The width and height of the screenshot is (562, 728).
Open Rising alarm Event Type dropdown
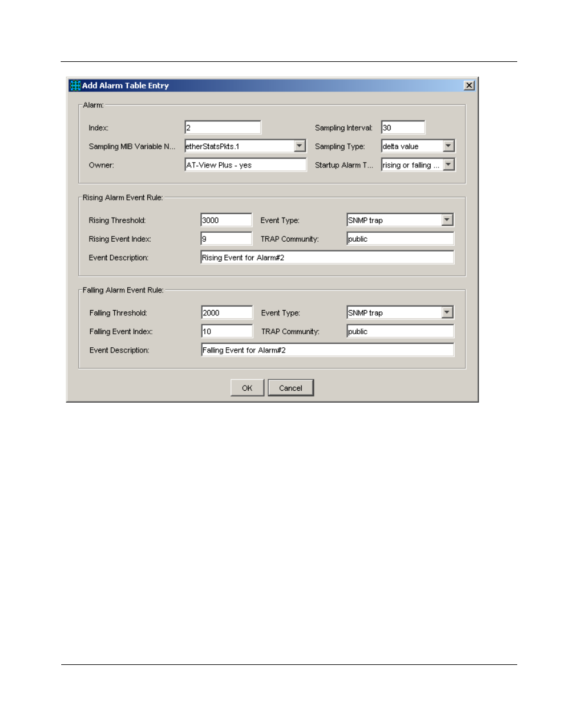[447, 220]
